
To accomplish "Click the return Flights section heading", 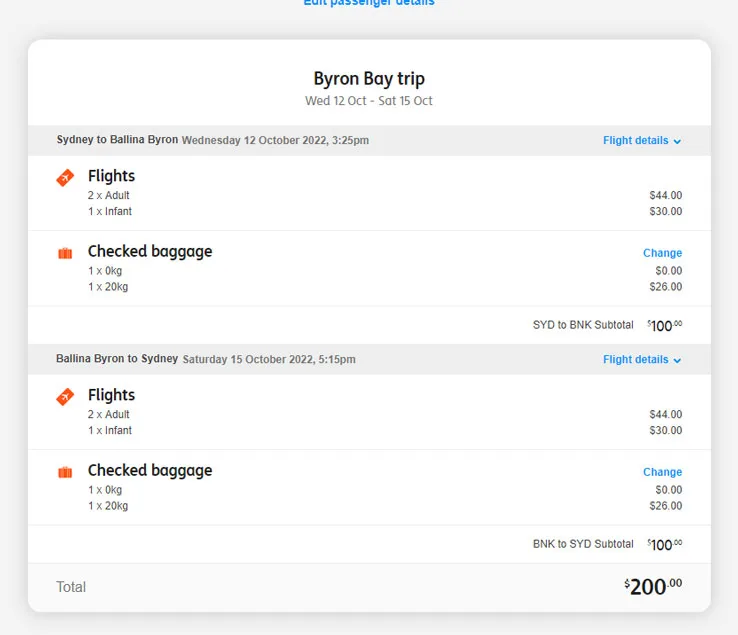I will click(x=111, y=395).
